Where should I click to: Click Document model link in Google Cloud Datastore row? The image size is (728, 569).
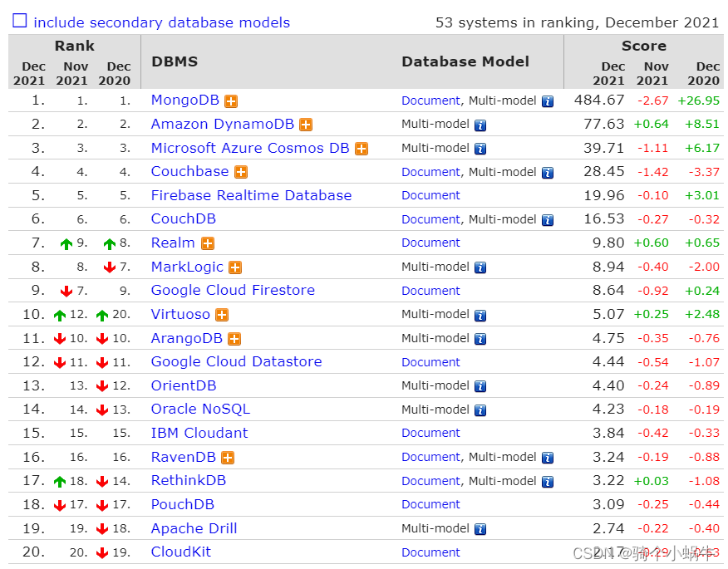[x=430, y=362]
